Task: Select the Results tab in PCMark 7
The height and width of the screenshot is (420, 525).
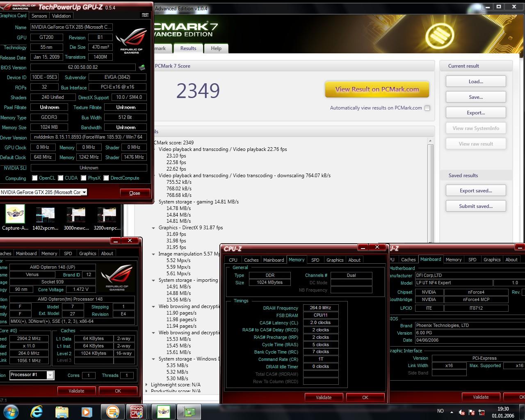Action: [x=188, y=48]
